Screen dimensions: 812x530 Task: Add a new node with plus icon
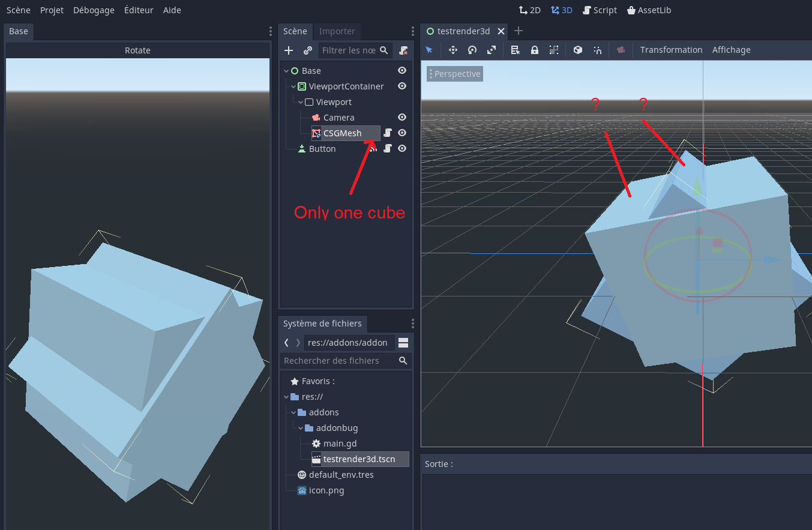click(x=289, y=50)
